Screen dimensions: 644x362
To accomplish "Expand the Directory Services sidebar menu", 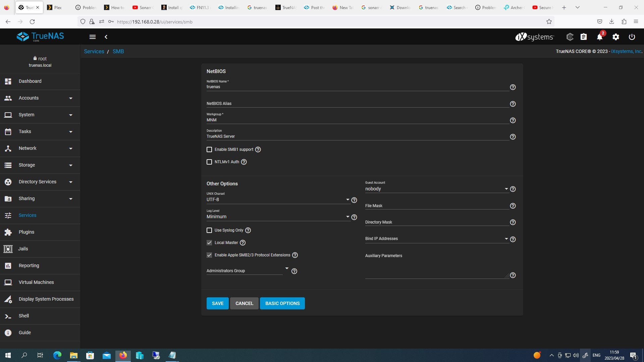I will click(x=40, y=182).
